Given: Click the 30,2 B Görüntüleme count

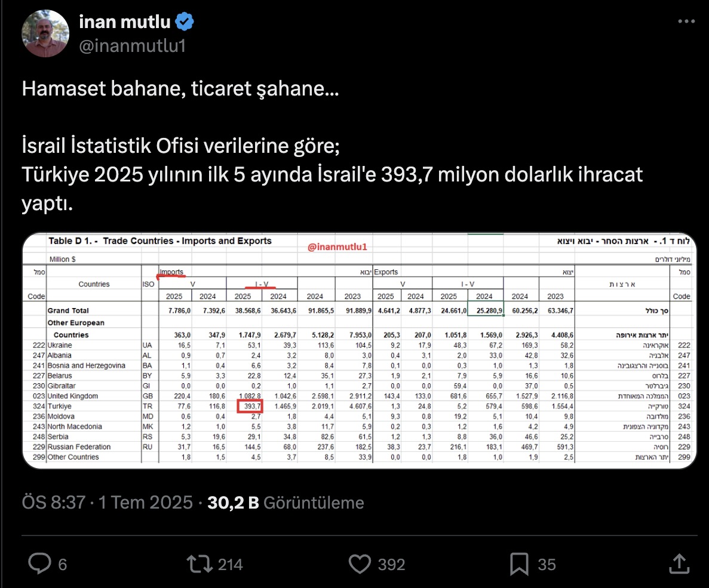Looking at the screenshot, I should (x=286, y=503).
